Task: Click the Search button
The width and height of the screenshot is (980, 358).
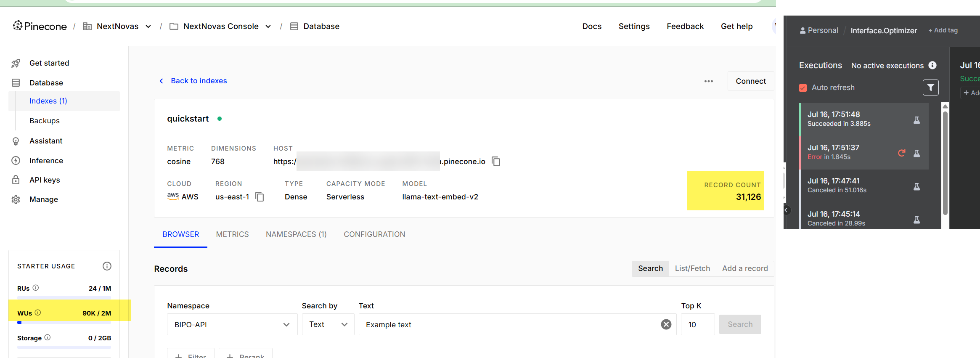Action: point(740,324)
